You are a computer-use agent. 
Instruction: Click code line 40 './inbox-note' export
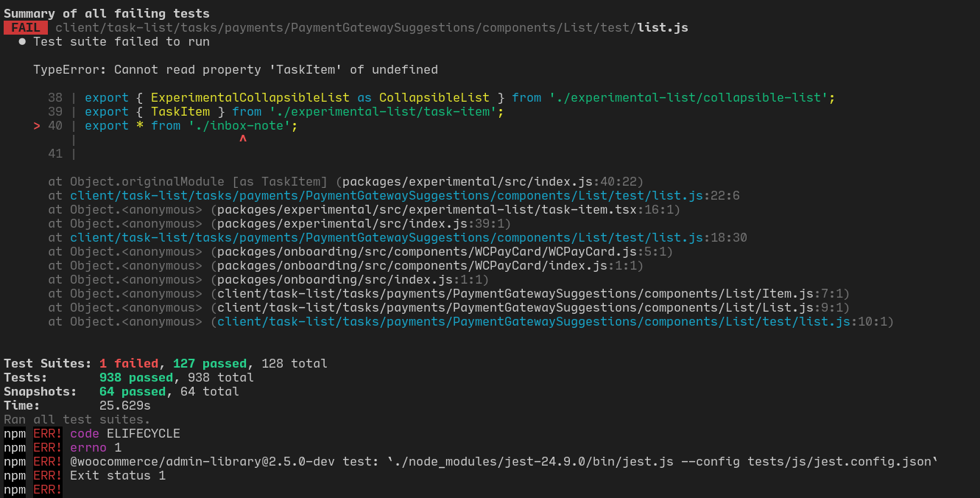pos(173,125)
